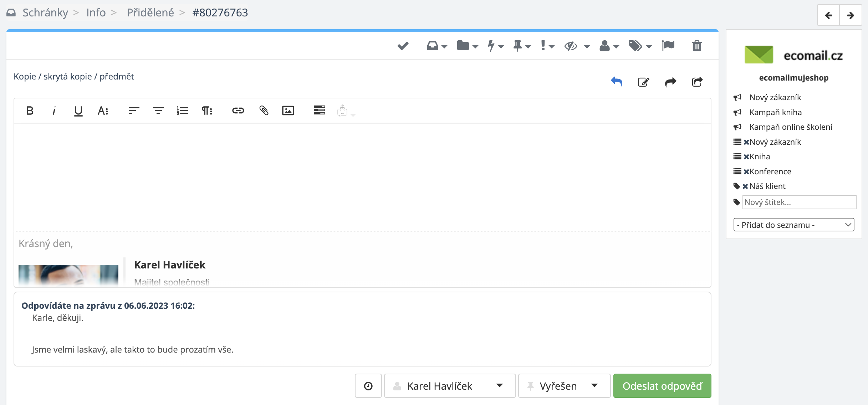The height and width of the screenshot is (405, 868).
Task: Click the Nový štítek input field
Action: pyautogui.click(x=799, y=202)
